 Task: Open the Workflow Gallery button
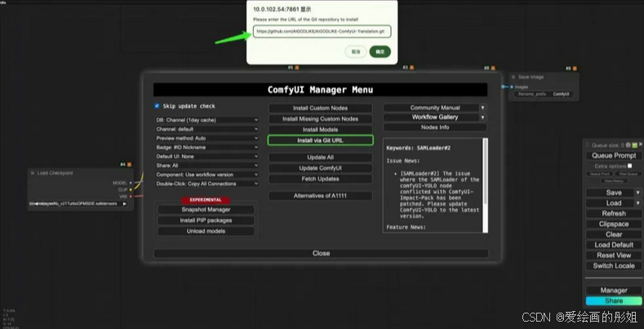coord(431,117)
